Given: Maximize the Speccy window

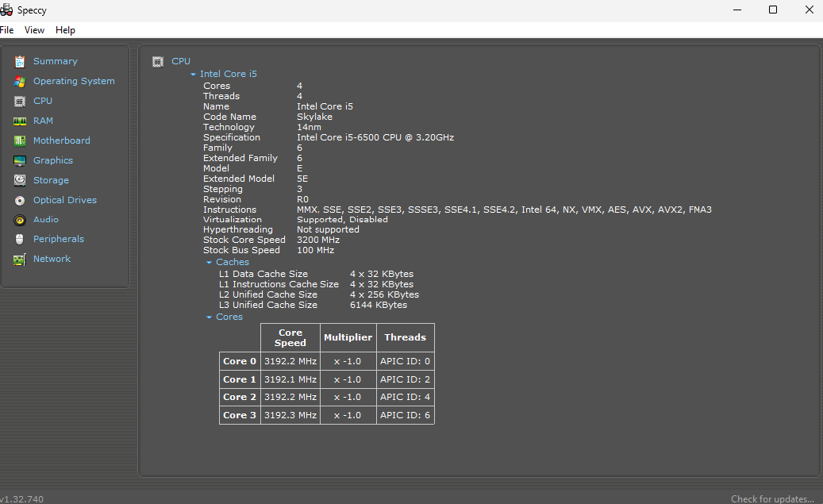Looking at the screenshot, I should (x=773, y=10).
